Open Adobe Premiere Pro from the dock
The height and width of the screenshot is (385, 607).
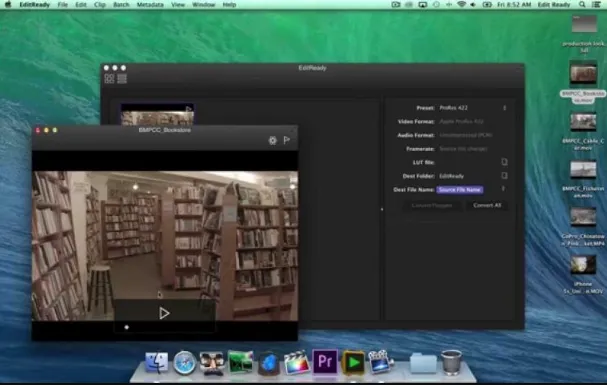pyautogui.click(x=325, y=362)
